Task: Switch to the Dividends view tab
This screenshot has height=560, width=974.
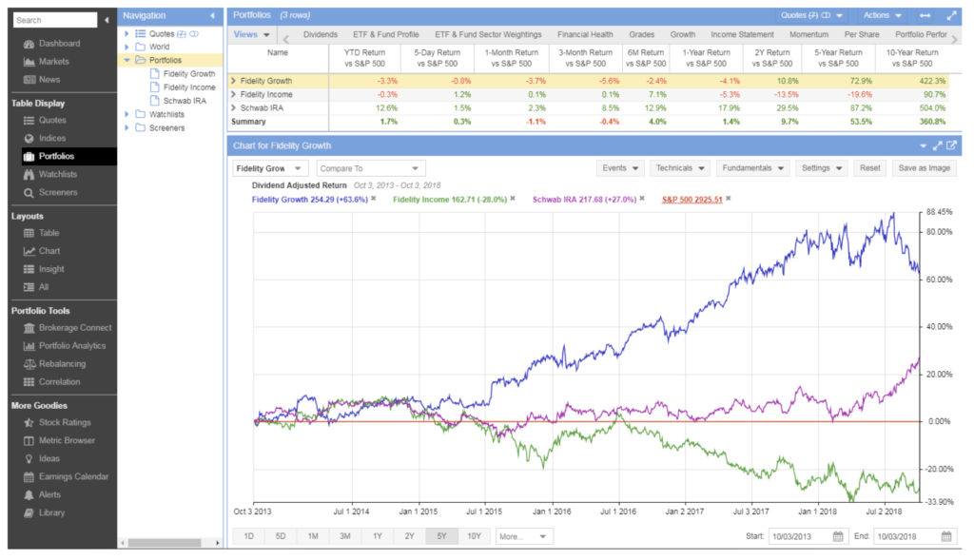Action: pos(321,35)
